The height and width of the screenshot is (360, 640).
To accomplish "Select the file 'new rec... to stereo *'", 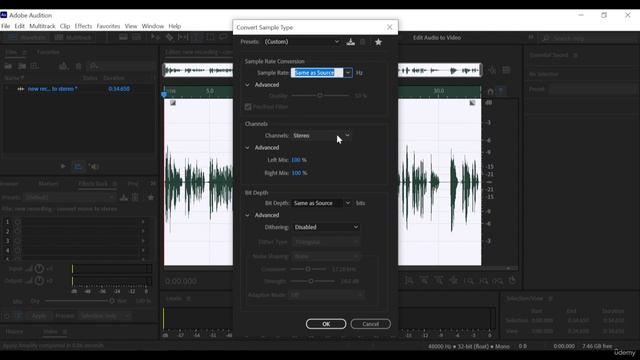I will pos(53,89).
